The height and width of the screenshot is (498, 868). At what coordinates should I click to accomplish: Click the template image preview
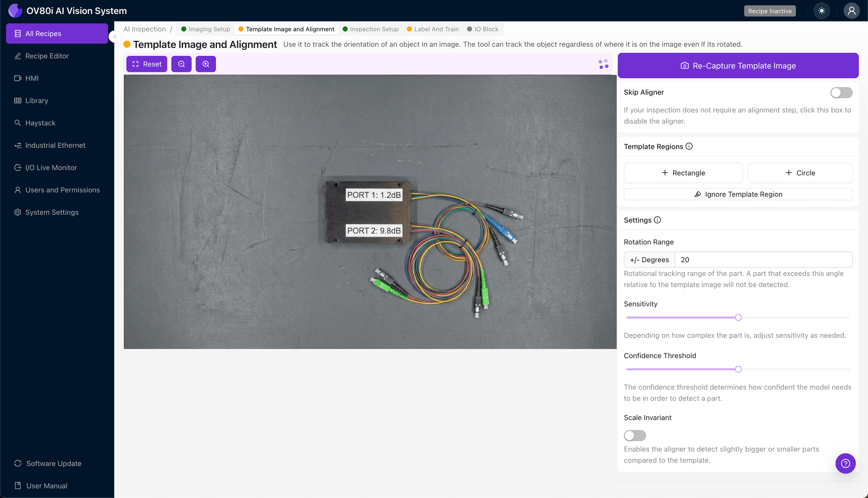[x=370, y=212]
